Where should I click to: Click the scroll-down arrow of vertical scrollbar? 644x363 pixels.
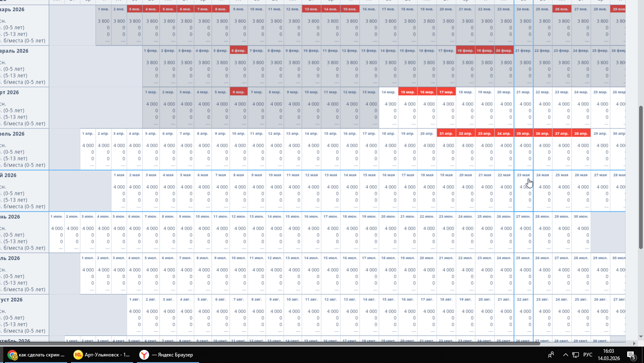click(x=641, y=336)
